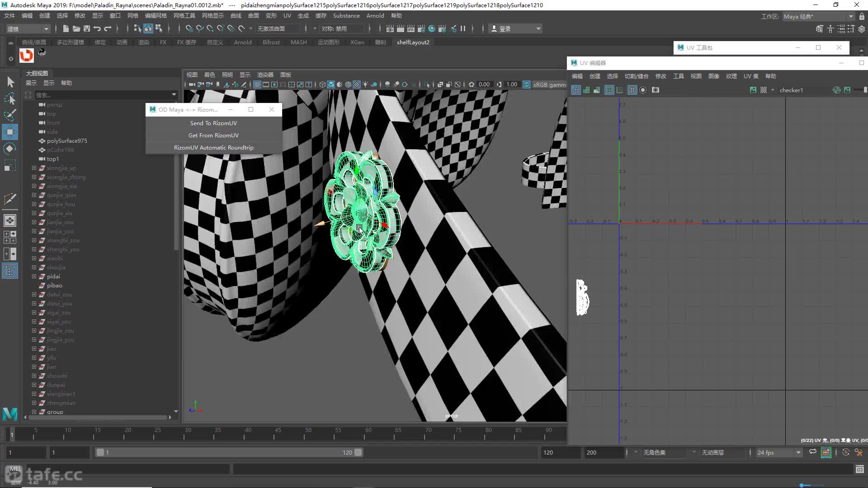Screen dimensions: 868x488
Task: Open the 文件 menu in the main menu bar
Action: pyautogui.click(x=9, y=15)
